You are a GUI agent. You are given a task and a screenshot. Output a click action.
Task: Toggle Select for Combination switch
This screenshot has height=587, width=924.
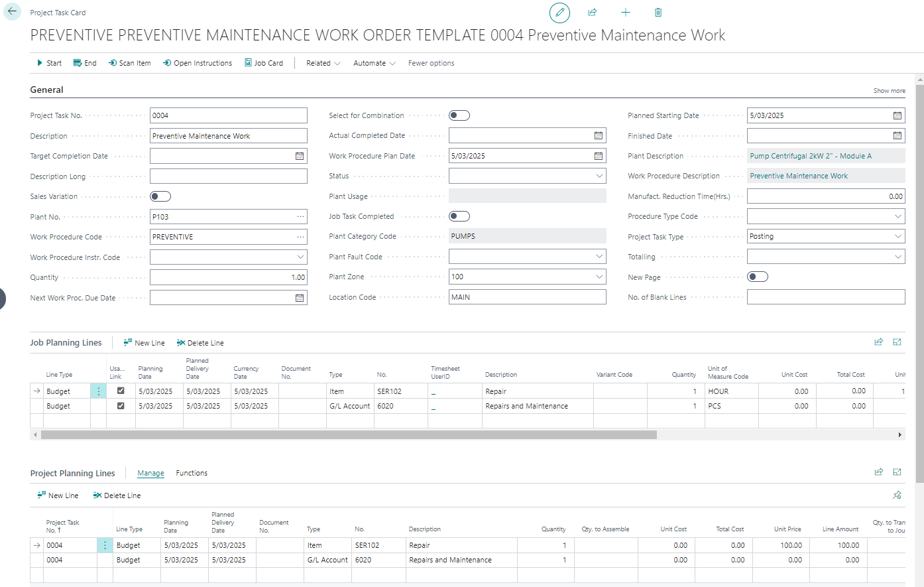click(459, 115)
